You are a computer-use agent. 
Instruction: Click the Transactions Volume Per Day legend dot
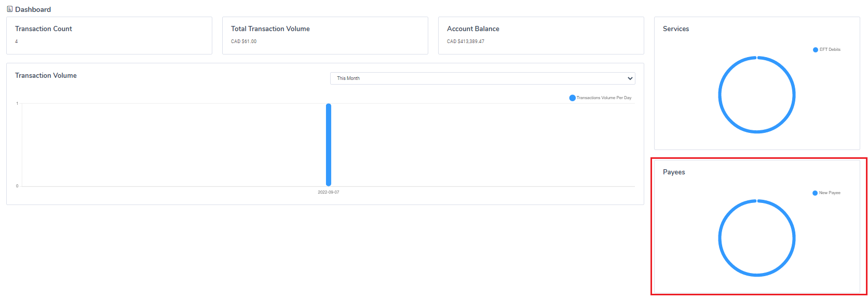pos(572,98)
